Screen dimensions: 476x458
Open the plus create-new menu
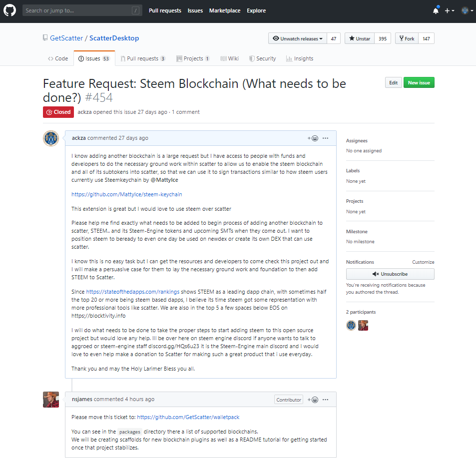pyautogui.click(x=450, y=10)
